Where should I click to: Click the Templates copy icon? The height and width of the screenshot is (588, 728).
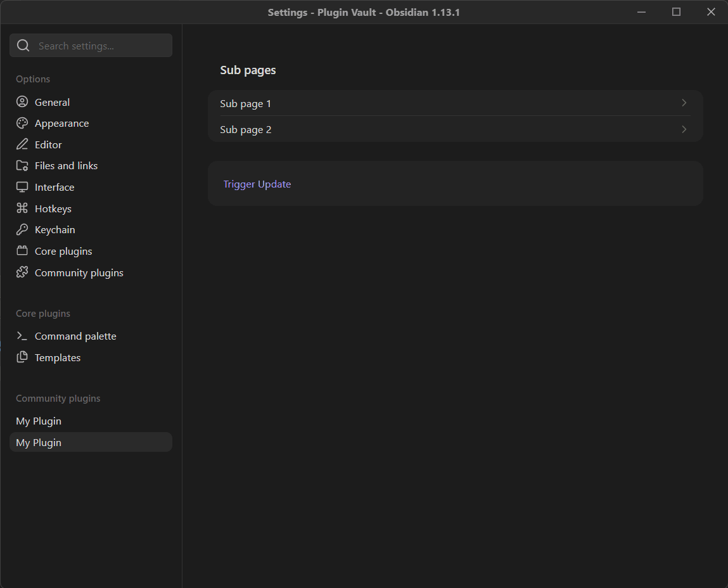click(22, 357)
